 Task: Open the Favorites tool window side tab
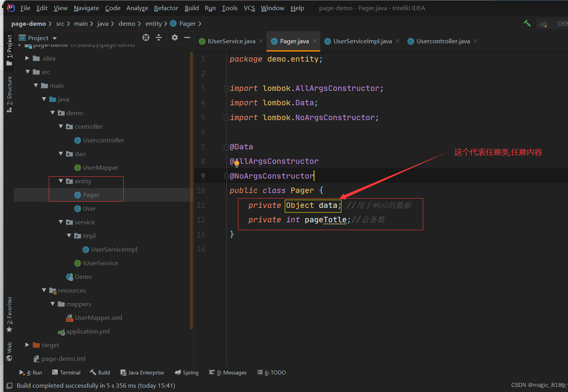tap(9, 315)
